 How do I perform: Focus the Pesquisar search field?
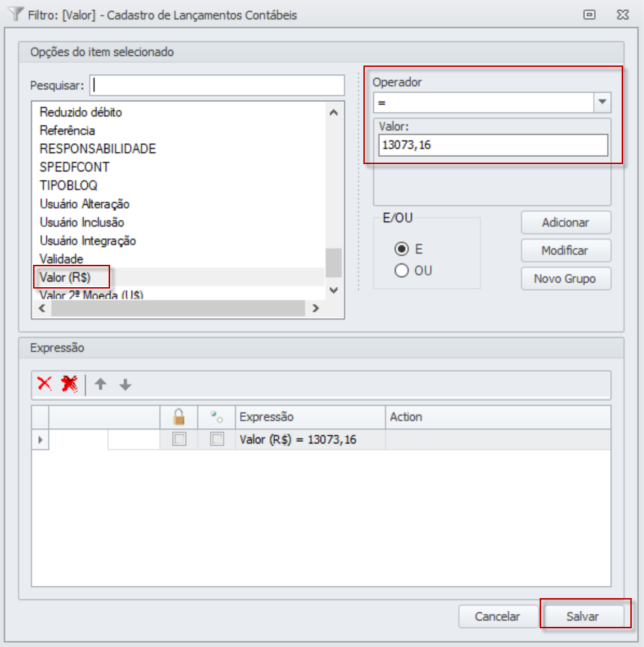tap(217, 86)
